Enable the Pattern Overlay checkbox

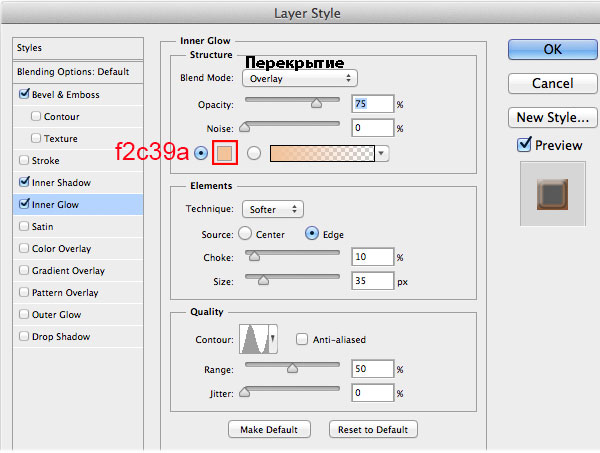pyautogui.click(x=24, y=292)
